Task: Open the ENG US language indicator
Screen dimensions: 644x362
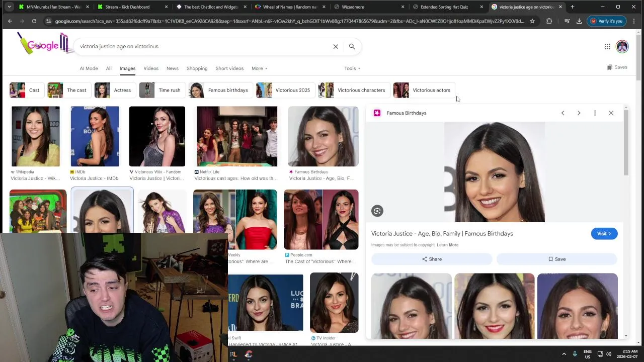Action: point(587,354)
